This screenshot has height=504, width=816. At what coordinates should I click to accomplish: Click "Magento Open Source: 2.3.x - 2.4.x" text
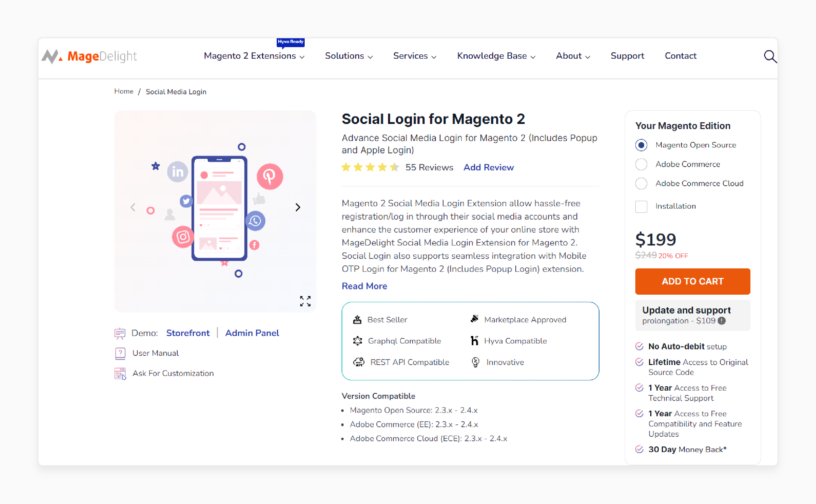point(414,410)
